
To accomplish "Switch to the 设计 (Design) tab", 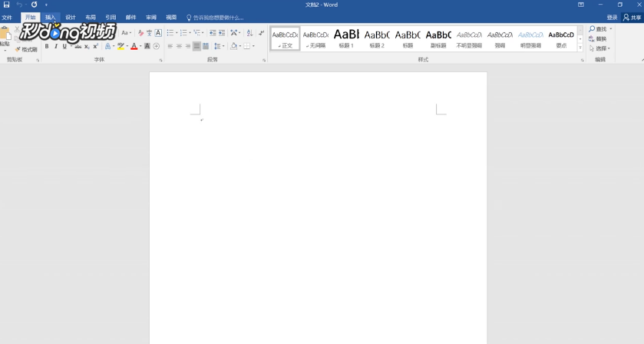I will [x=71, y=17].
